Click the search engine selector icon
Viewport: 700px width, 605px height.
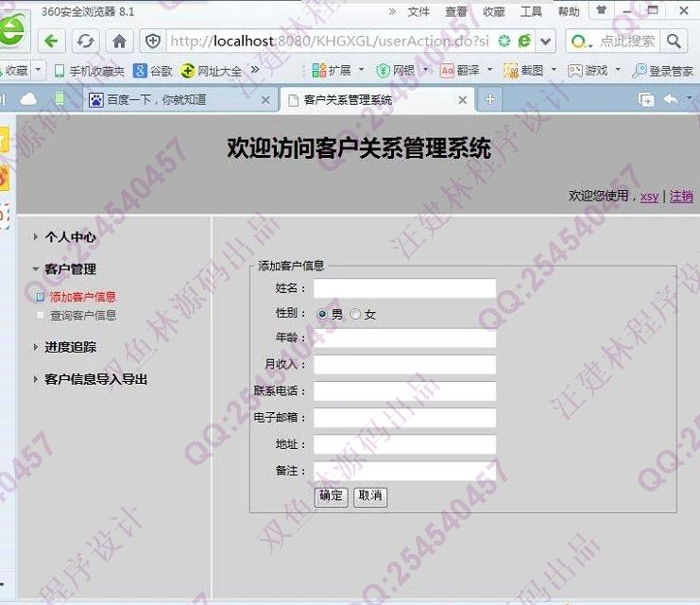click(580, 42)
